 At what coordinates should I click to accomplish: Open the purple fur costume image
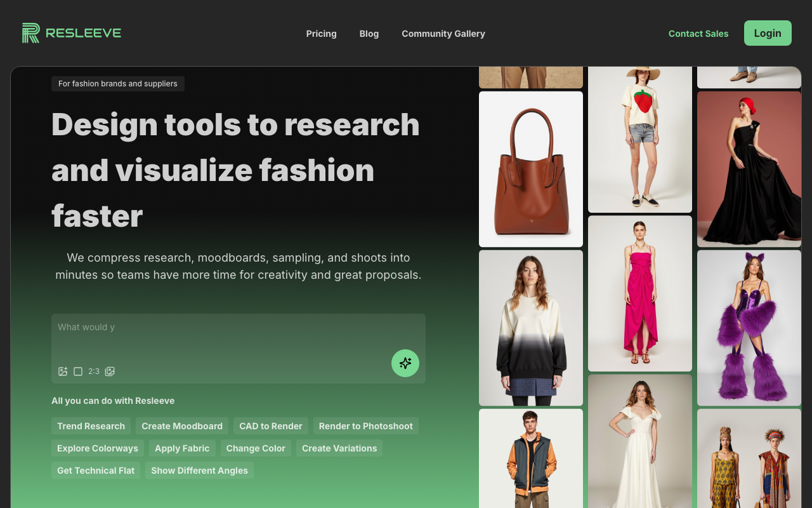click(749, 328)
